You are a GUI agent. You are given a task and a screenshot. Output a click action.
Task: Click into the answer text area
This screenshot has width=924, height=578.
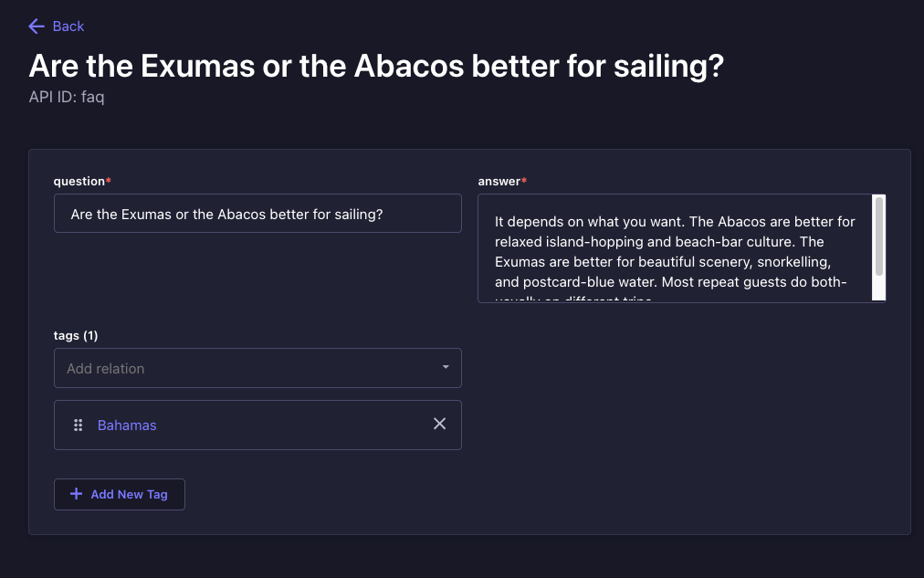click(x=675, y=248)
